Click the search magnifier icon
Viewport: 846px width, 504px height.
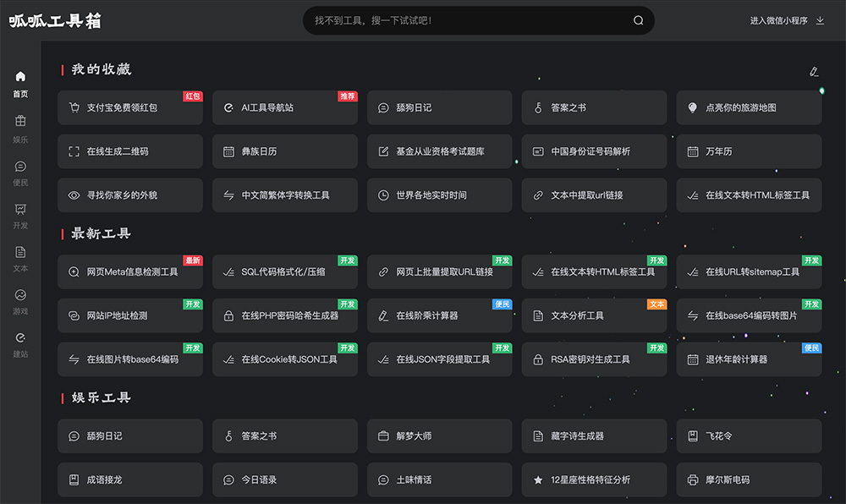coord(638,20)
